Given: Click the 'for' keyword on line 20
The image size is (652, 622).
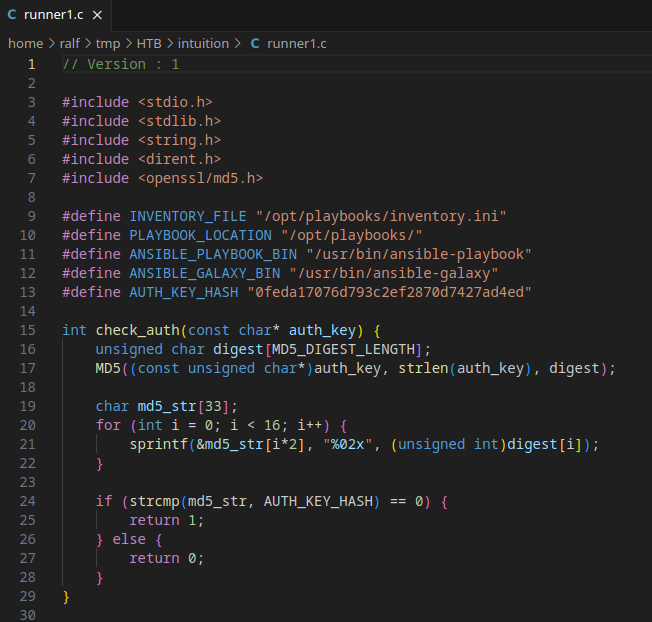Looking at the screenshot, I should (x=108, y=425).
